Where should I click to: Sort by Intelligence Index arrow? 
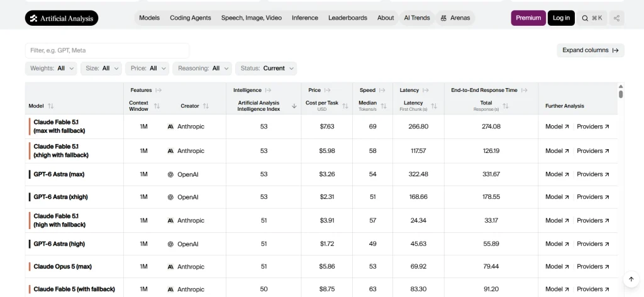(x=294, y=106)
